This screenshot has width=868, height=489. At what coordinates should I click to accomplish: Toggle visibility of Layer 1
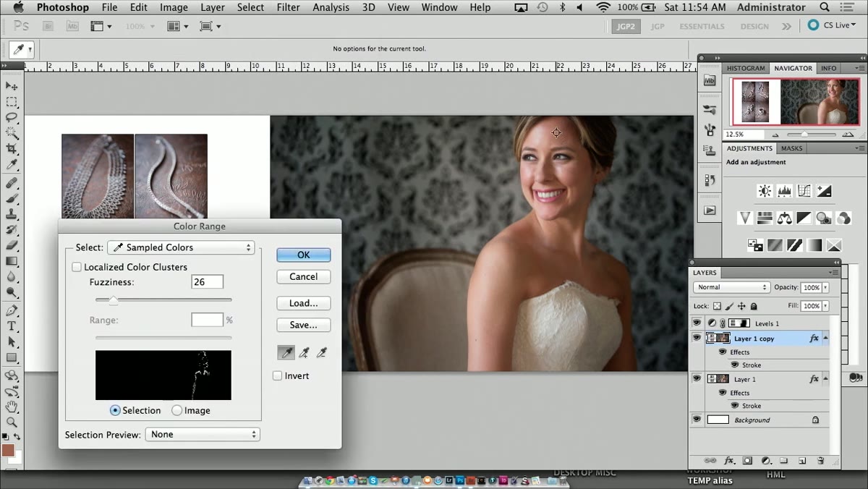tap(697, 378)
